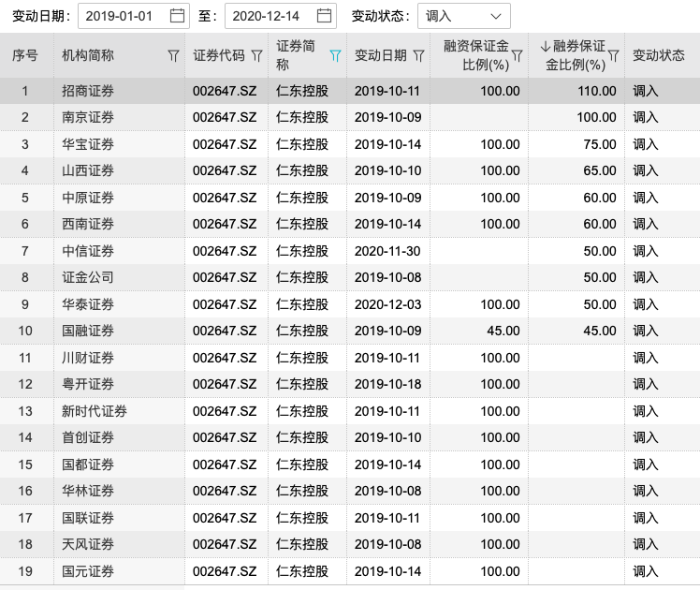700x590 pixels.
Task: Select row 中信证券
Action: (350, 251)
